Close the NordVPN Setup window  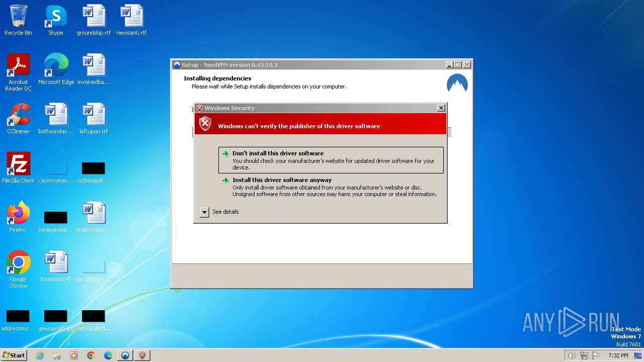[x=467, y=65]
